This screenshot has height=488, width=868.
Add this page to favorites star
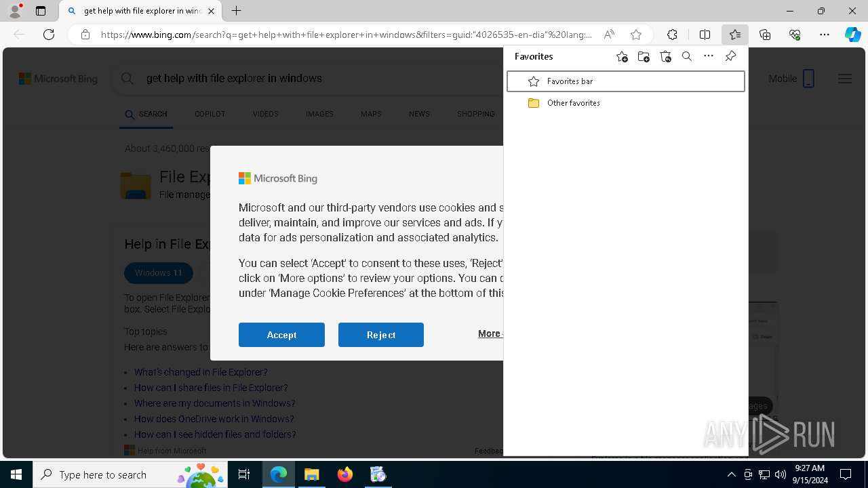(x=635, y=35)
